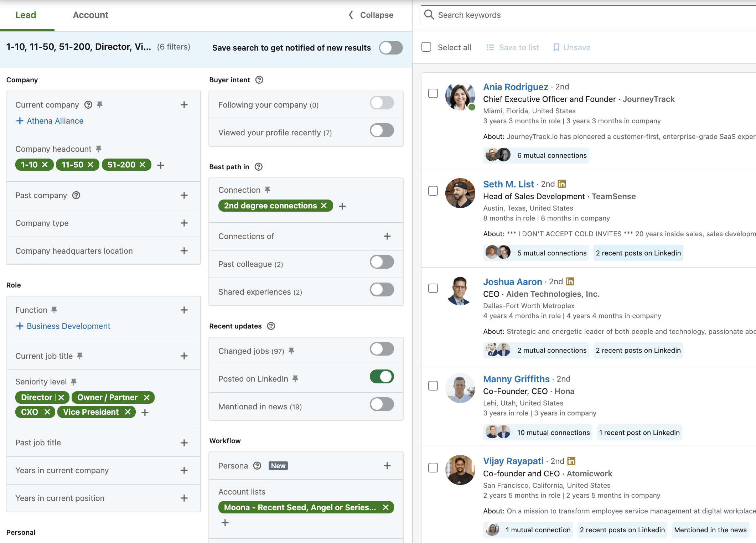Click the pin icon next to Changed jobs
This screenshot has width=756, height=543.
point(291,351)
